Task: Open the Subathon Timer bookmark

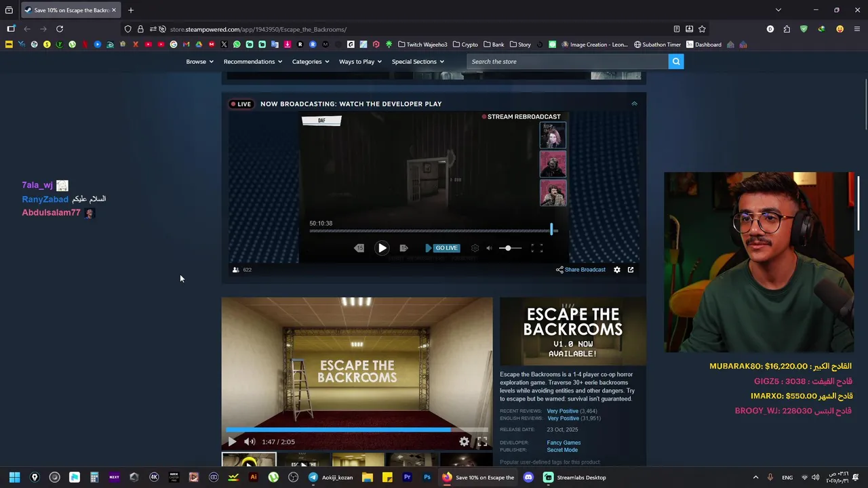Action: click(657, 45)
